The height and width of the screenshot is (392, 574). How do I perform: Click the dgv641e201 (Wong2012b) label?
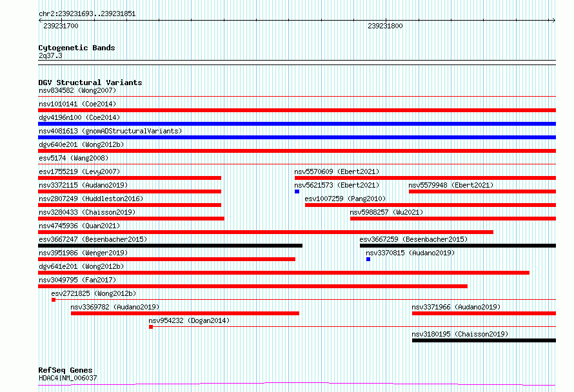click(81, 266)
